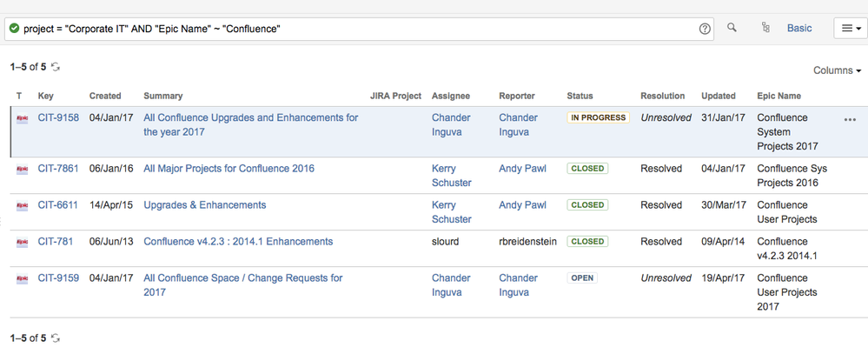Open 'Upgrades & Enhancements' summary link

(205, 204)
